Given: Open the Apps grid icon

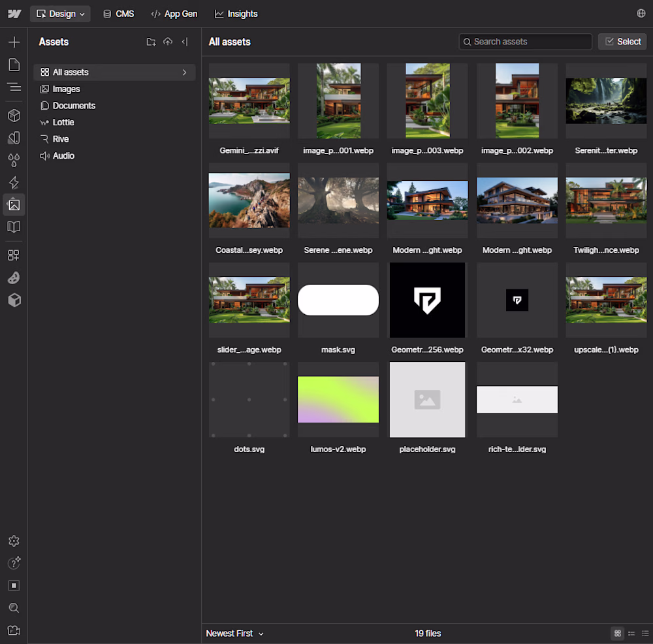Looking at the screenshot, I should pyautogui.click(x=14, y=255).
